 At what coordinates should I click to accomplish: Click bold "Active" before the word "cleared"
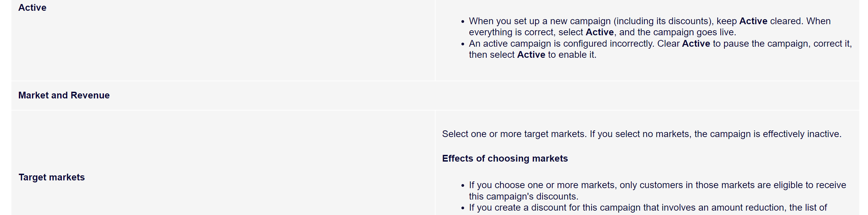(x=753, y=21)
